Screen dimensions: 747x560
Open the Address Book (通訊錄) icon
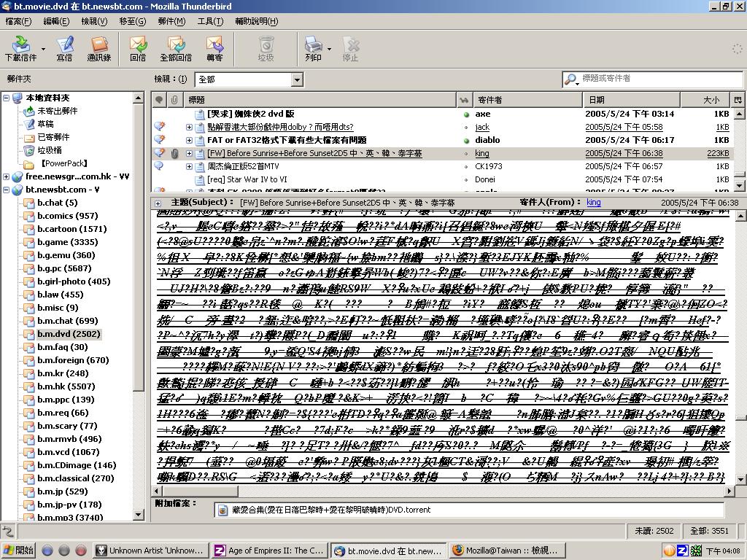[x=99, y=46]
